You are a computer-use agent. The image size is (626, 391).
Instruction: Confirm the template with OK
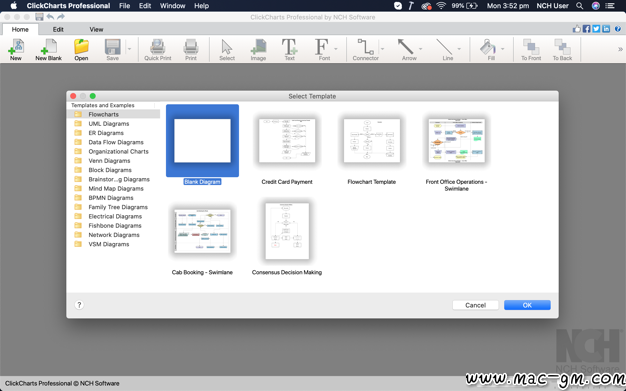pyautogui.click(x=527, y=305)
